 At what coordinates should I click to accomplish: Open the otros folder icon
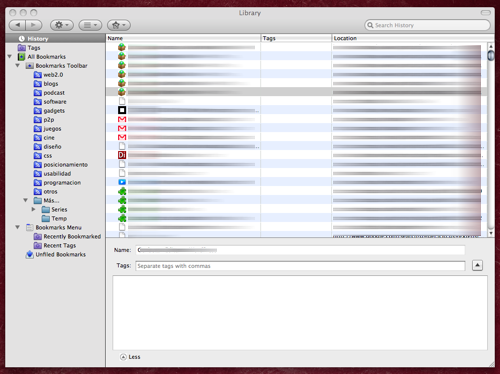[38, 192]
